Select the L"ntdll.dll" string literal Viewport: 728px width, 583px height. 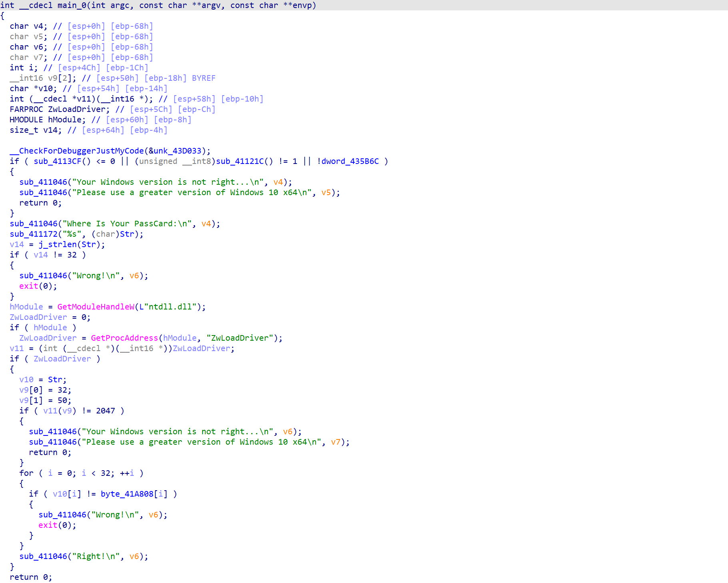[x=168, y=307]
